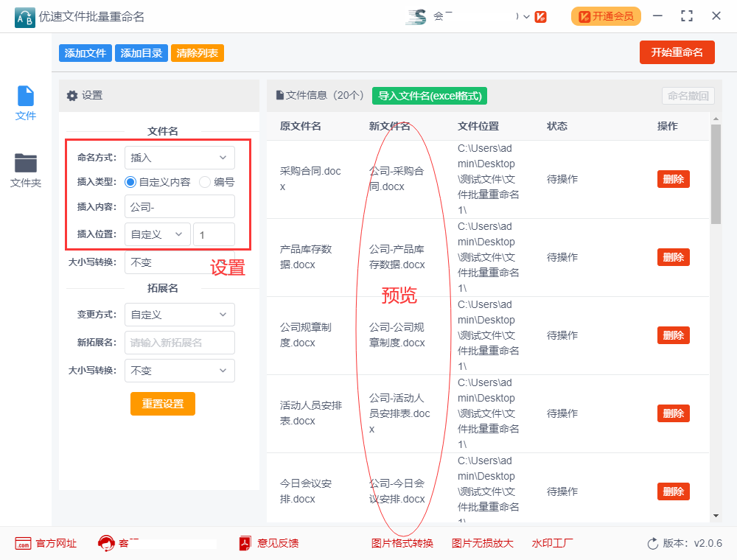
Task: Click the 开通会员 button
Action: click(x=606, y=16)
